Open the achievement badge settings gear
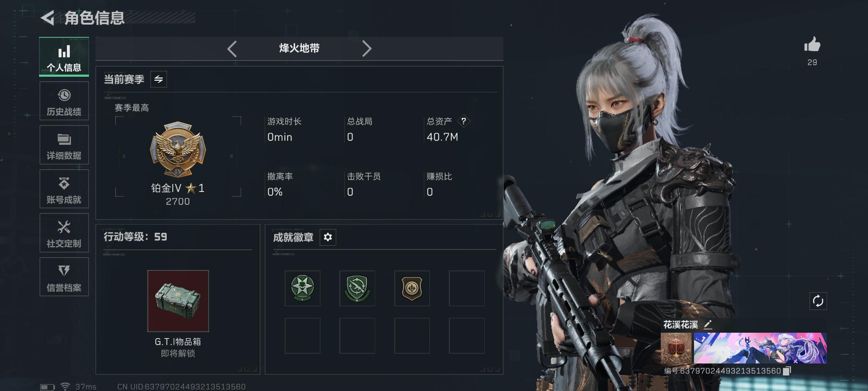The width and height of the screenshot is (868, 391). 328,237
